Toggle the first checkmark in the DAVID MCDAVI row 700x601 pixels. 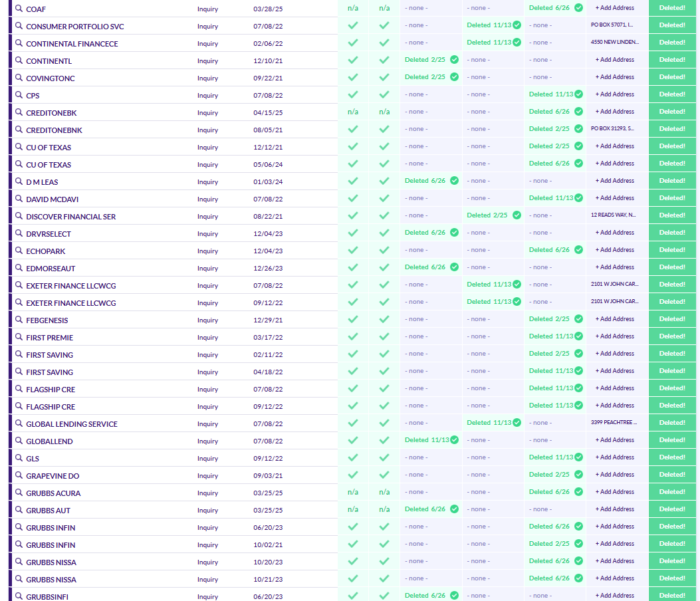(x=353, y=198)
